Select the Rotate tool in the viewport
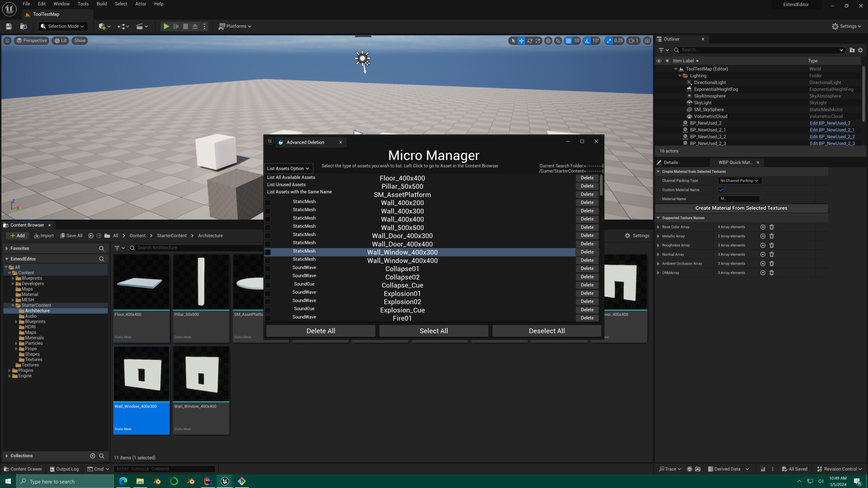 pos(529,41)
